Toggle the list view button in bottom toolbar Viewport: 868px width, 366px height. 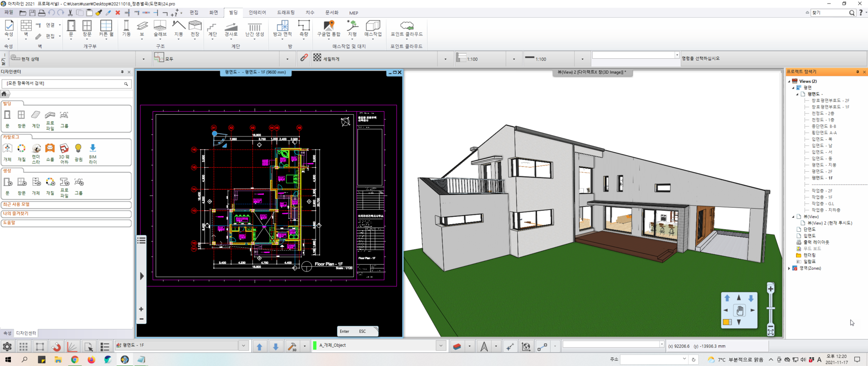point(105,347)
